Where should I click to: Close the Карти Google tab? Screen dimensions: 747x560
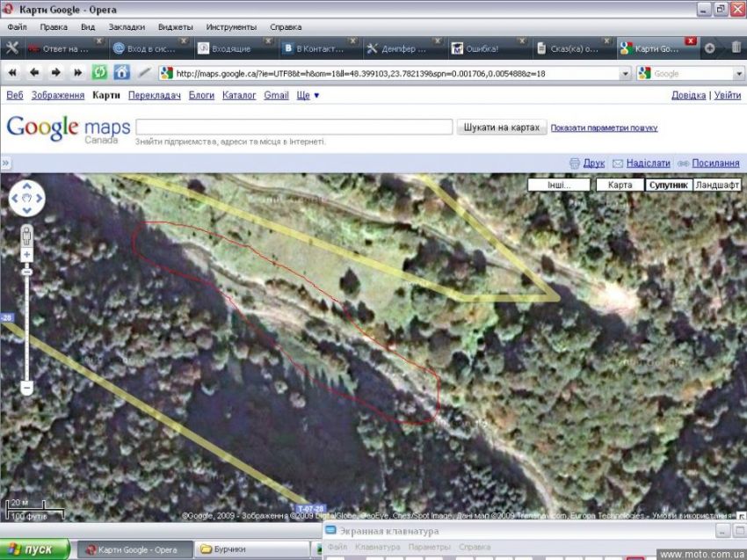[x=691, y=41]
